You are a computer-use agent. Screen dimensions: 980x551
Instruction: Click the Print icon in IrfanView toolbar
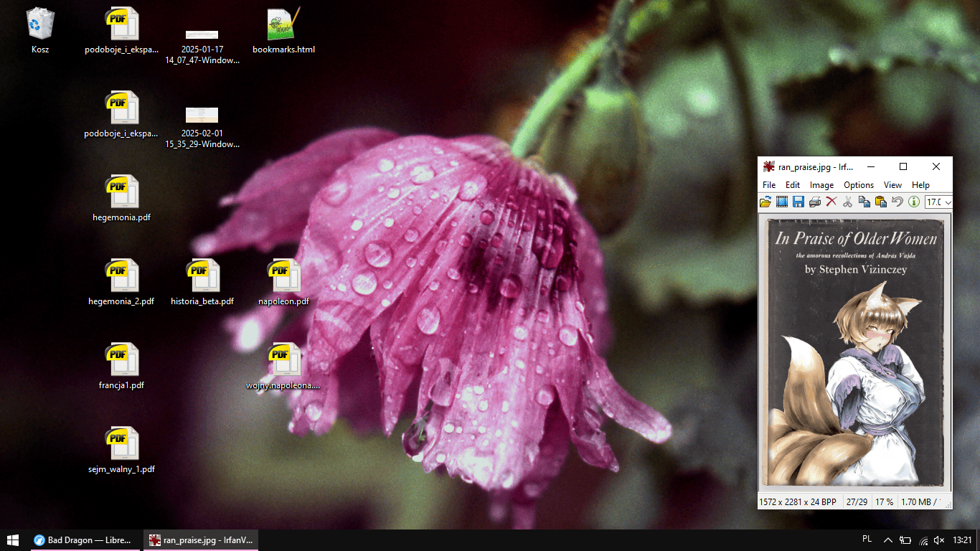click(815, 202)
